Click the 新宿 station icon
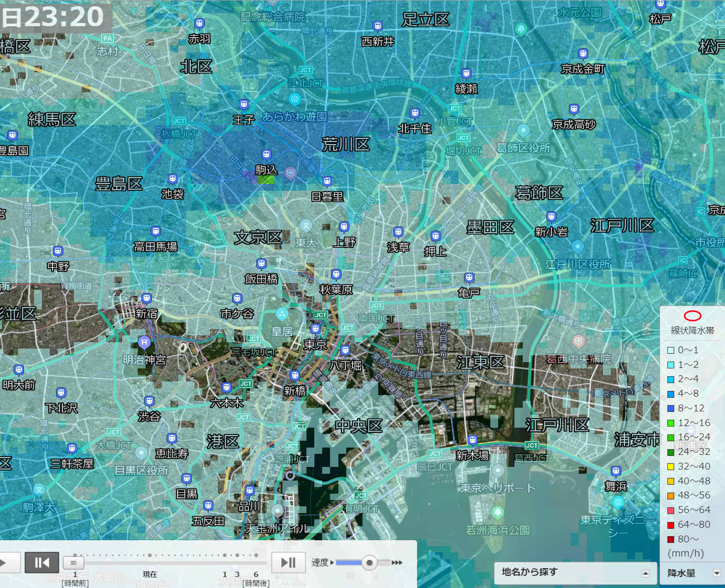725x588 pixels. tap(147, 298)
